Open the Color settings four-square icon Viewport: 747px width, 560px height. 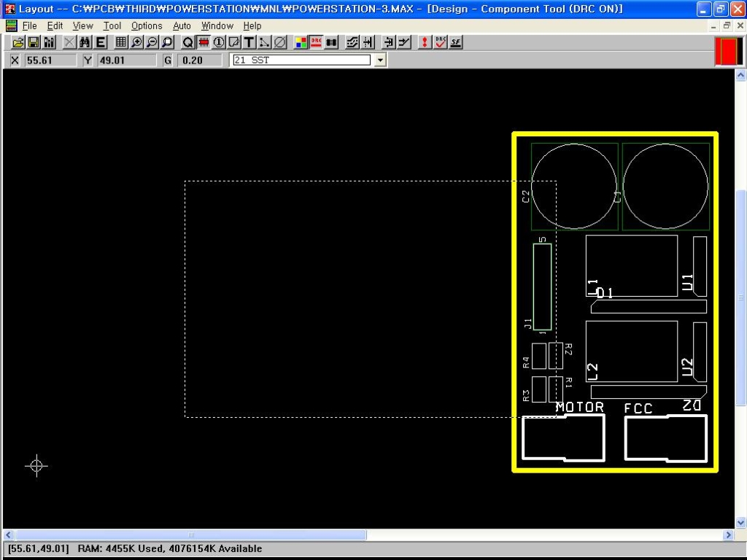[301, 42]
